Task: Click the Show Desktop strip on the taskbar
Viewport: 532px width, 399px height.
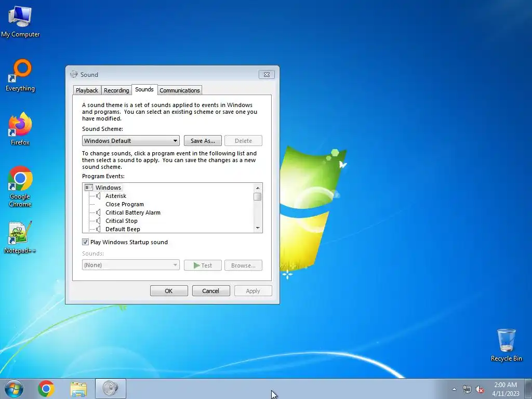Action: coord(528,389)
